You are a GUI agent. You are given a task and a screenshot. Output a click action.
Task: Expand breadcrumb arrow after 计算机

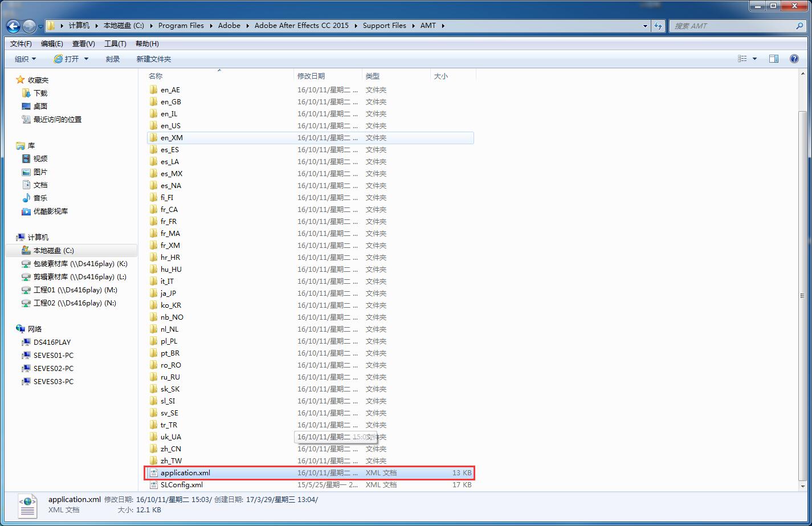coord(96,26)
